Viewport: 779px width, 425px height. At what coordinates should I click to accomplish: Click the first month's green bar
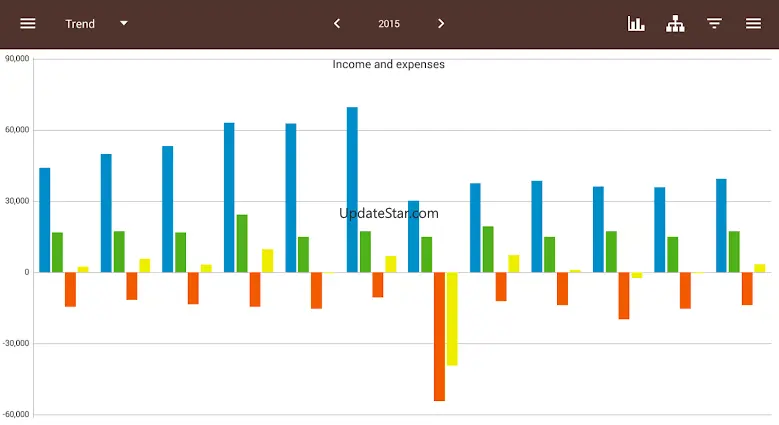point(57,252)
